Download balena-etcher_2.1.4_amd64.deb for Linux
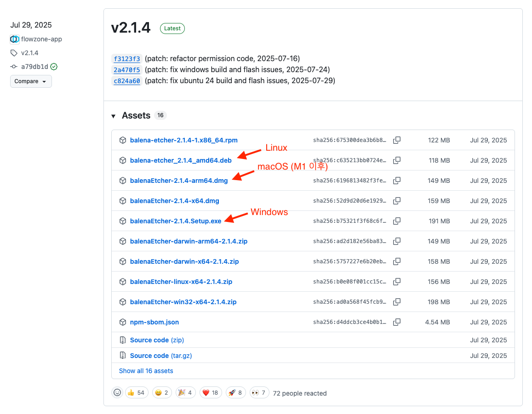The width and height of the screenshot is (532, 414). click(181, 160)
